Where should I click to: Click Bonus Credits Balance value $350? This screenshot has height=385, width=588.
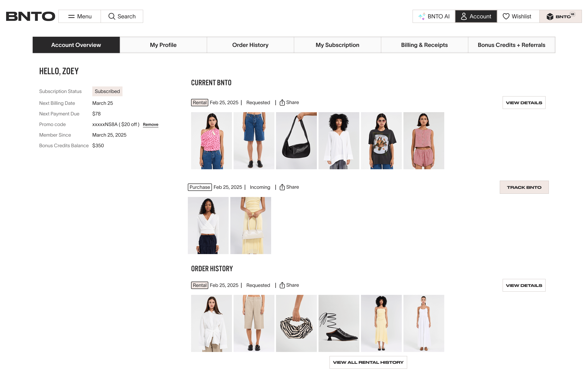coord(98,146)
